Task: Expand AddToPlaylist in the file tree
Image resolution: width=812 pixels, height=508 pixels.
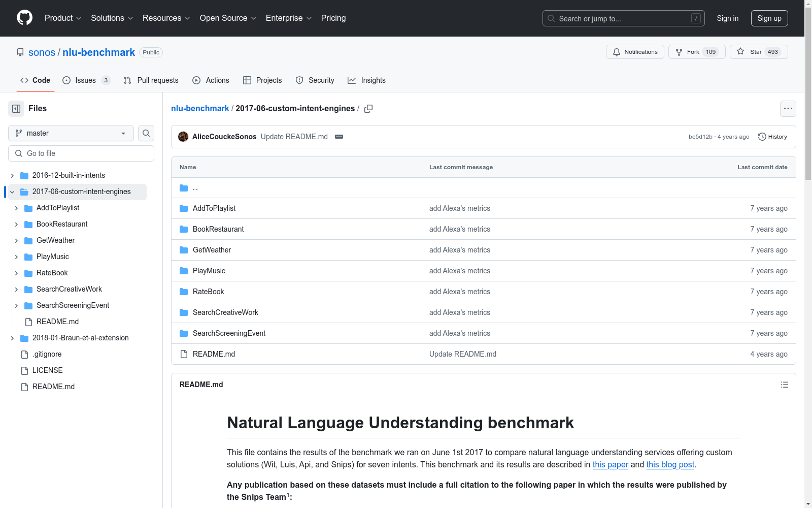Action: tap(16, 208)
